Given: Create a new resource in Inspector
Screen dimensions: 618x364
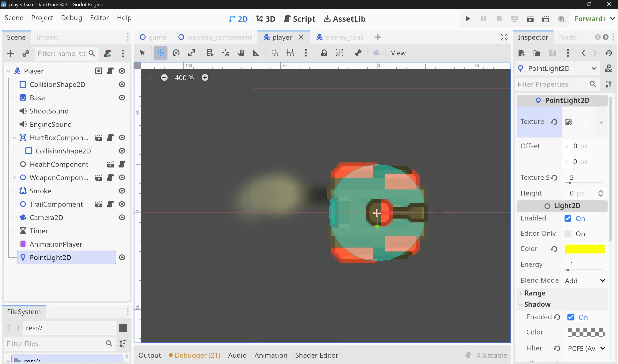Looking at the screenshot, I should [521, 53].
